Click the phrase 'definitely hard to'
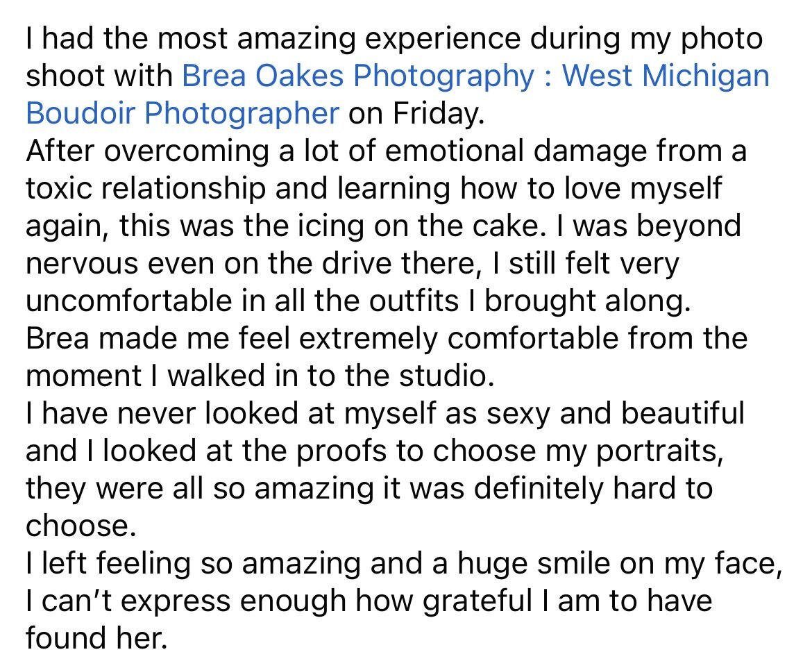The image size is (812, 668). (593, 488)
